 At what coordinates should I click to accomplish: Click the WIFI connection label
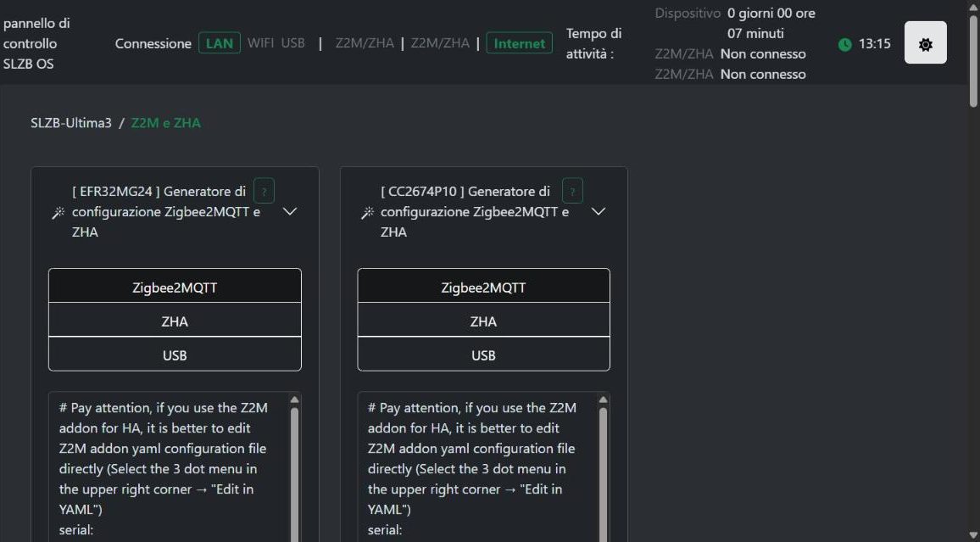[260, 43]
